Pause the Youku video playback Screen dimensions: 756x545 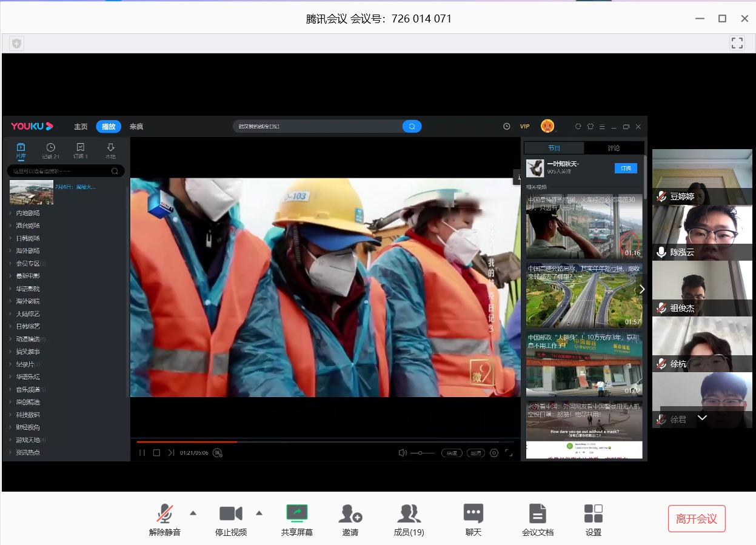142,453
